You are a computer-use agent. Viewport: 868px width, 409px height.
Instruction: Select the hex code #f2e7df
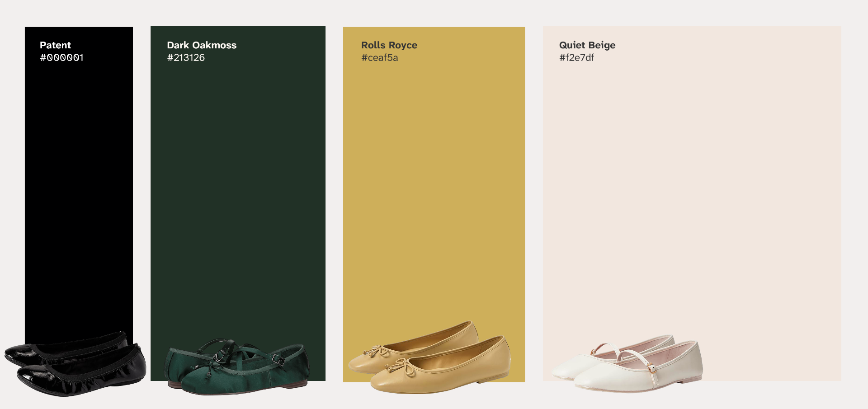[x=576, y=57]
